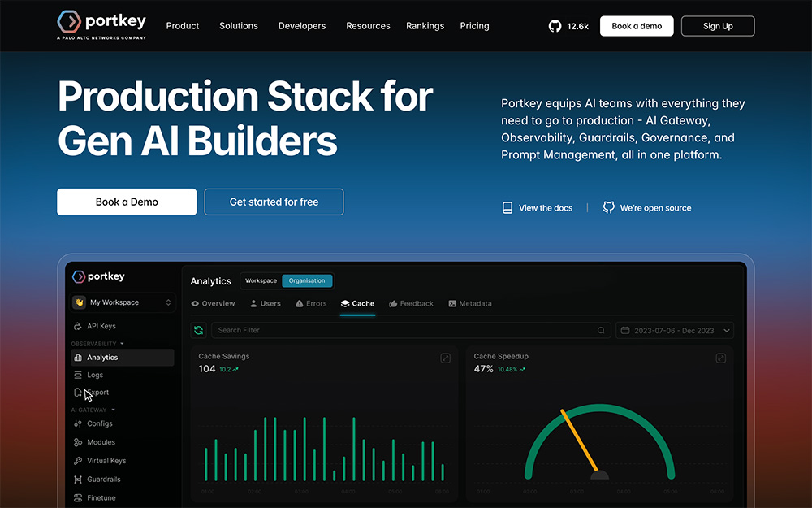Click the GitHub cat icon beside open source

pos(608,207)
